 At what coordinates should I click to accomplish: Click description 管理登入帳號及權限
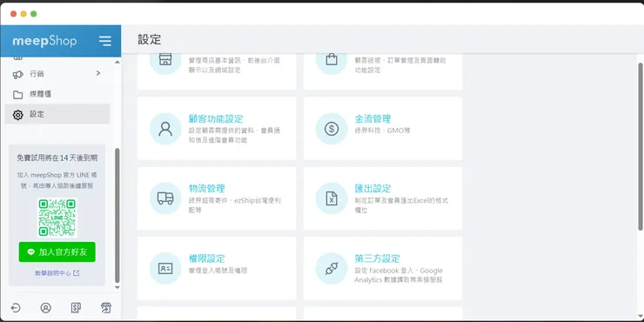218,271
